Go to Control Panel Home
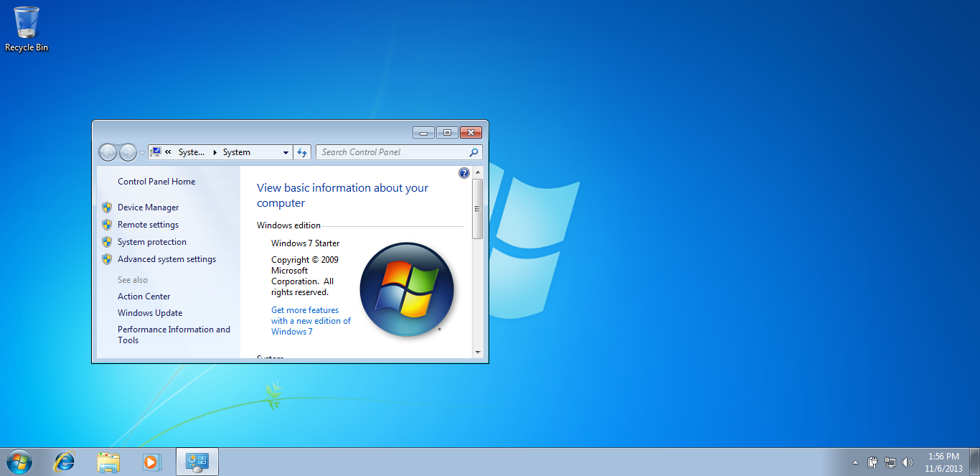The height and width of the screenshot is (476, 980). [156, 182]
